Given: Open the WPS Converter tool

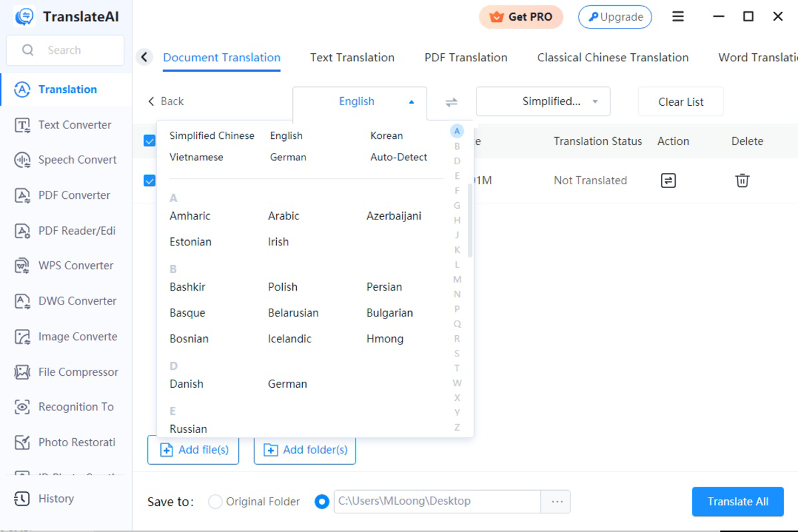Looking at the screenshot, I should pyautogui.click(x=66, y=265).
